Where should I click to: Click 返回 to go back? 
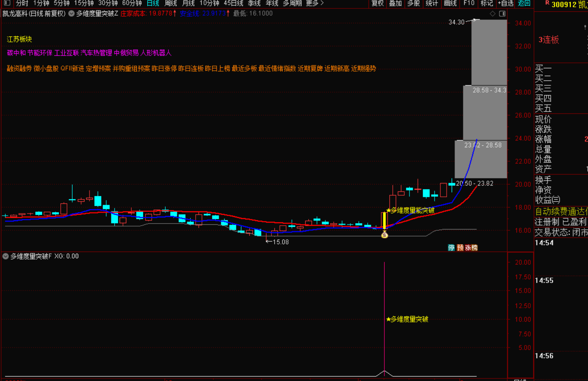524,3
